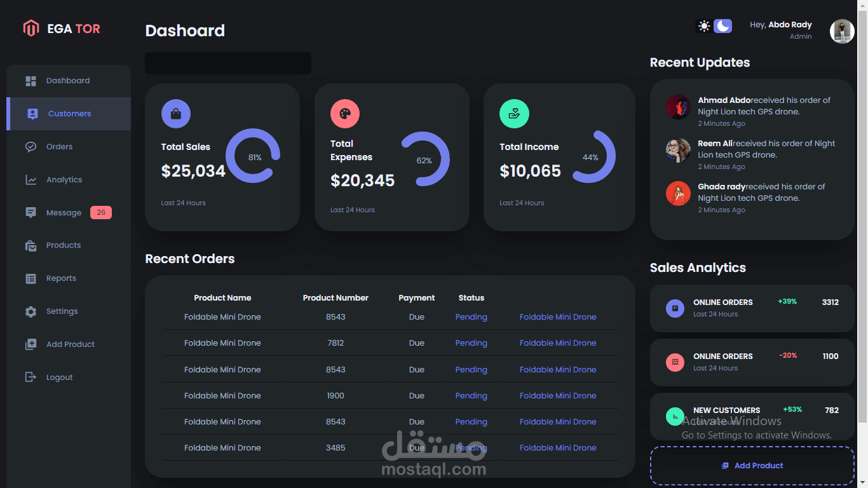868x488 pixels.
Task: Click product number 7812 cell
Action: [x=336, y=343]
